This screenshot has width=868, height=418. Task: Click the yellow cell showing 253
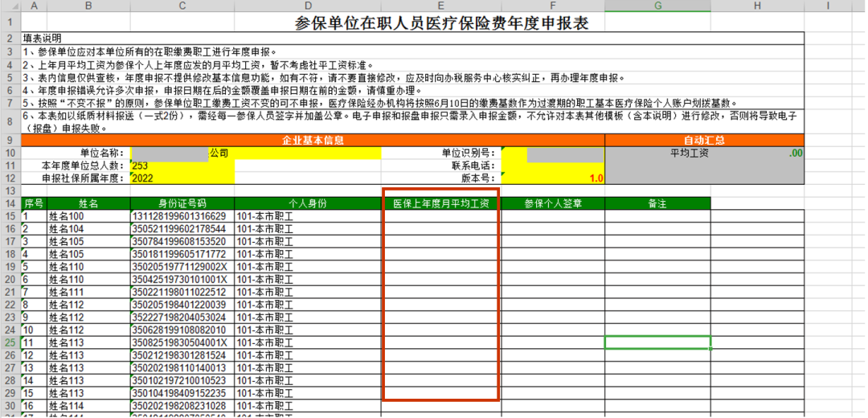pos(182,166)
